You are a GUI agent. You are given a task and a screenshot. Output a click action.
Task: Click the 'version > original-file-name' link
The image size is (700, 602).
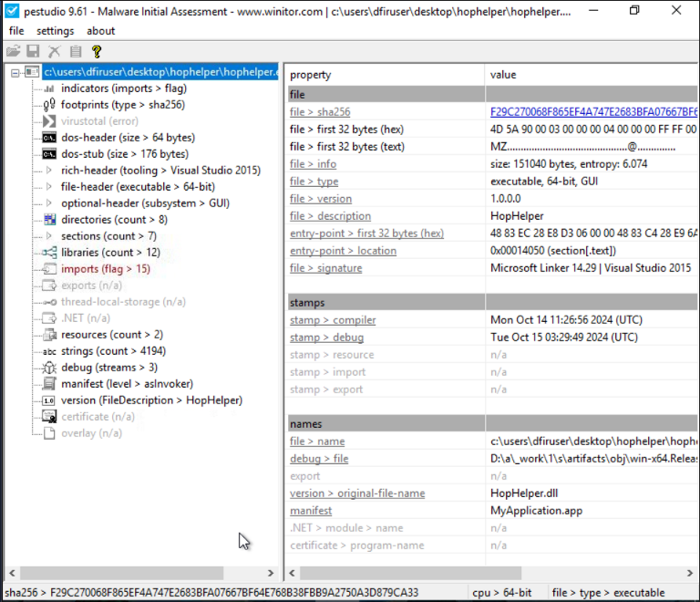tap(357, 493)
